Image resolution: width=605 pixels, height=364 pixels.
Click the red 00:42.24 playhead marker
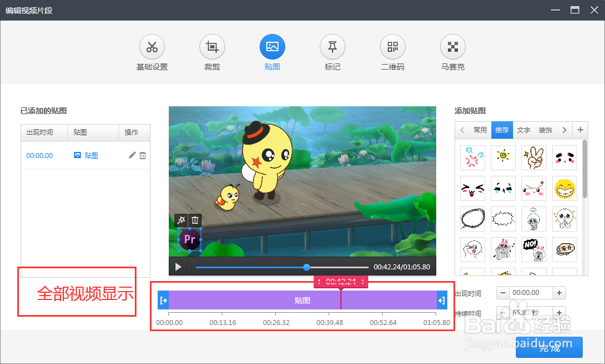(341, 282)
